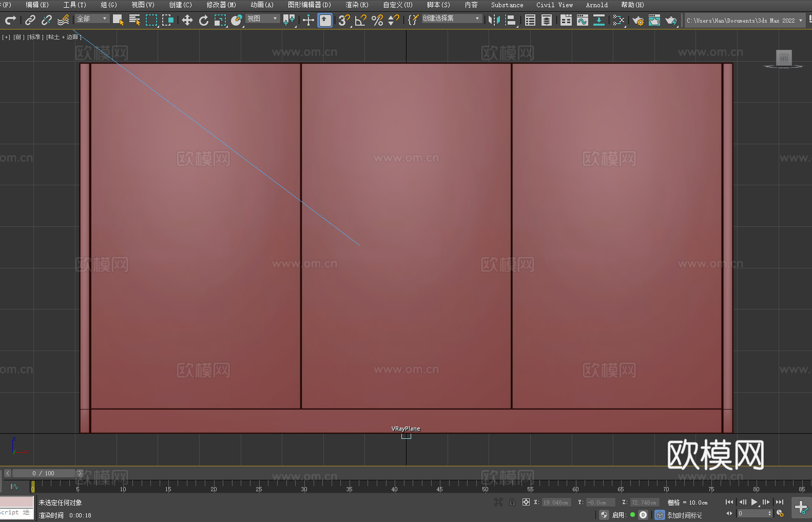Open mini curve editor toggle
The width and height of the screenshot is (812, 522).
pyautogui.click(x=14, y=486)
